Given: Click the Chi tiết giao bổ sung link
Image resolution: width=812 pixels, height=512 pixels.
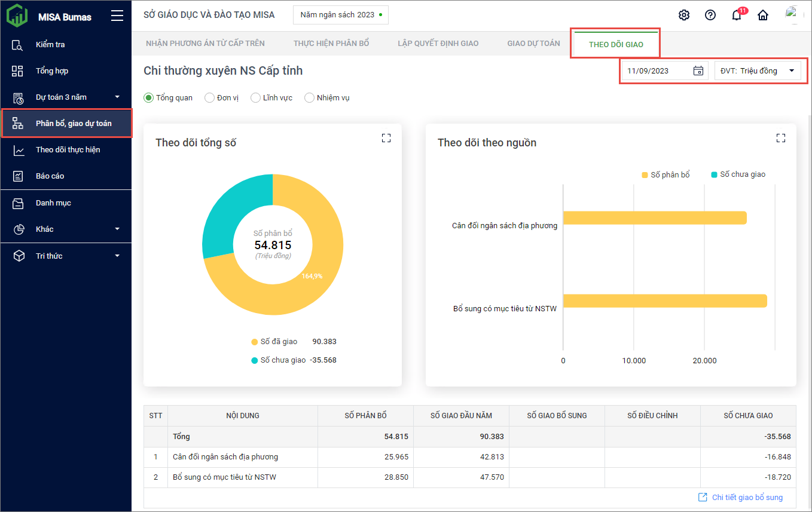Looking at the screenshot, I should coord(746,497).
